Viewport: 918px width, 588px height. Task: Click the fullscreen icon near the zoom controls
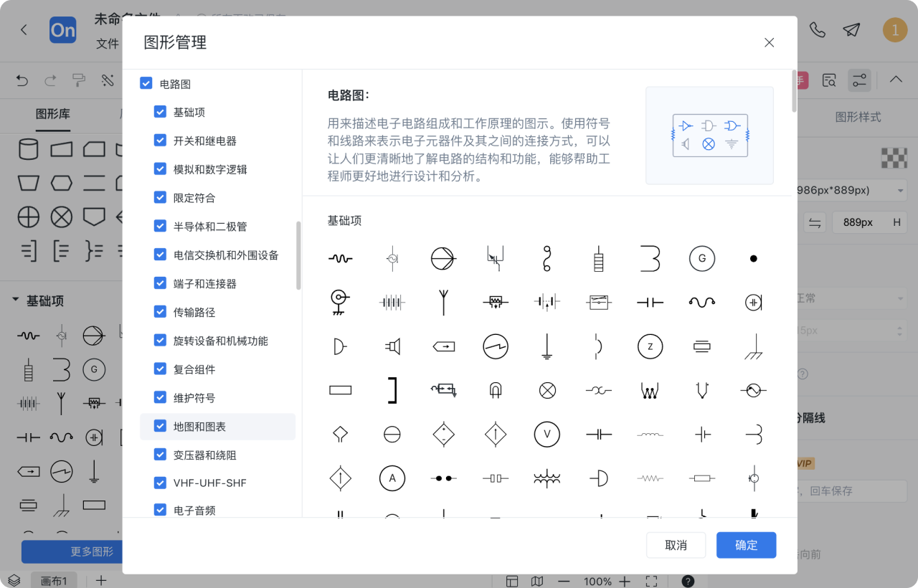(650, 582)
